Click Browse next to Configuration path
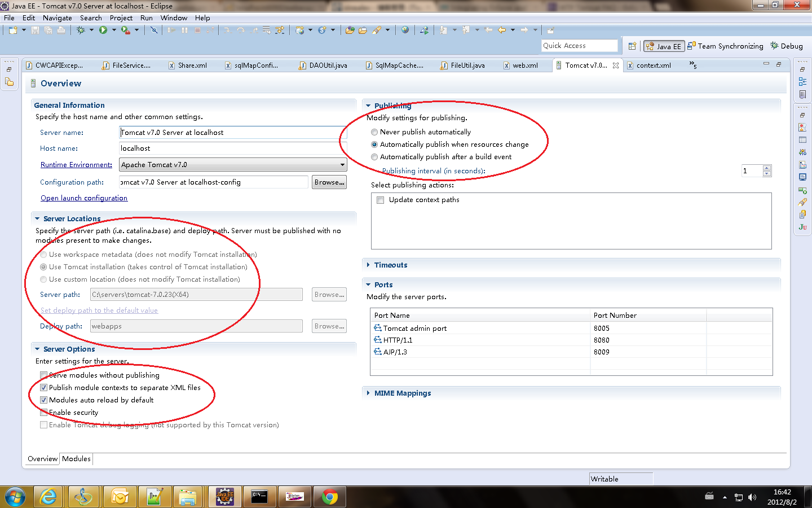 (x=329, y=182)
